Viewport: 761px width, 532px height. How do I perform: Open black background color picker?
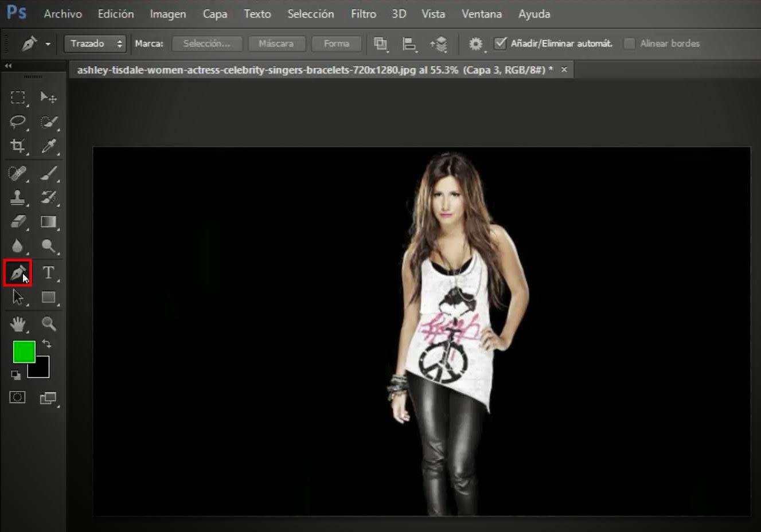(43, 370)
